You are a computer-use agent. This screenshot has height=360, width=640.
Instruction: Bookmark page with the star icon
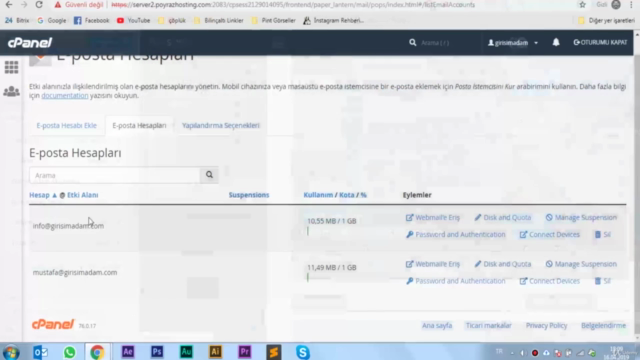click(x=582, y=5)
